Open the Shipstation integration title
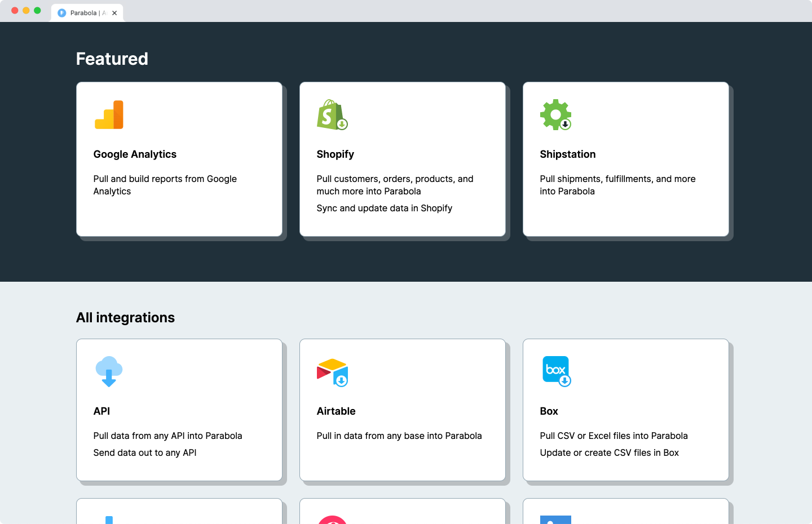The height and width of the screenshot is (524, 812). pos(568,154)
